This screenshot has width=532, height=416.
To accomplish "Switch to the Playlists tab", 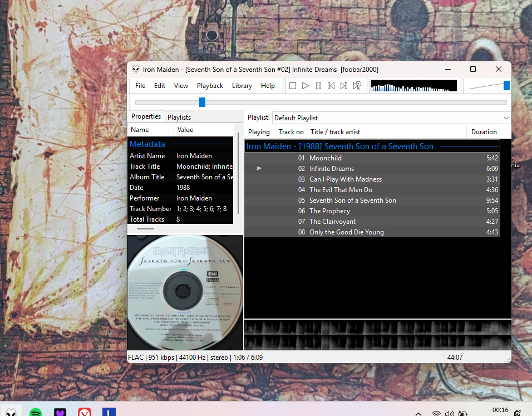I will click(179, 118).
